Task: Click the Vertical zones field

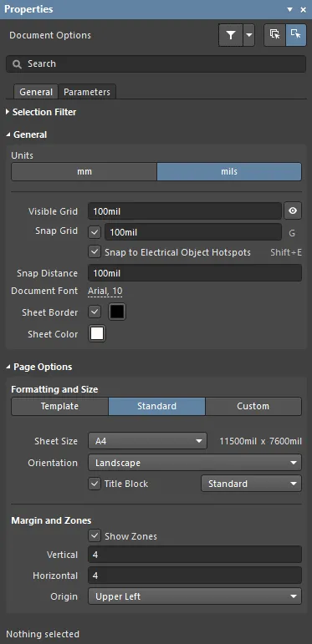Action: pos(195,555)
